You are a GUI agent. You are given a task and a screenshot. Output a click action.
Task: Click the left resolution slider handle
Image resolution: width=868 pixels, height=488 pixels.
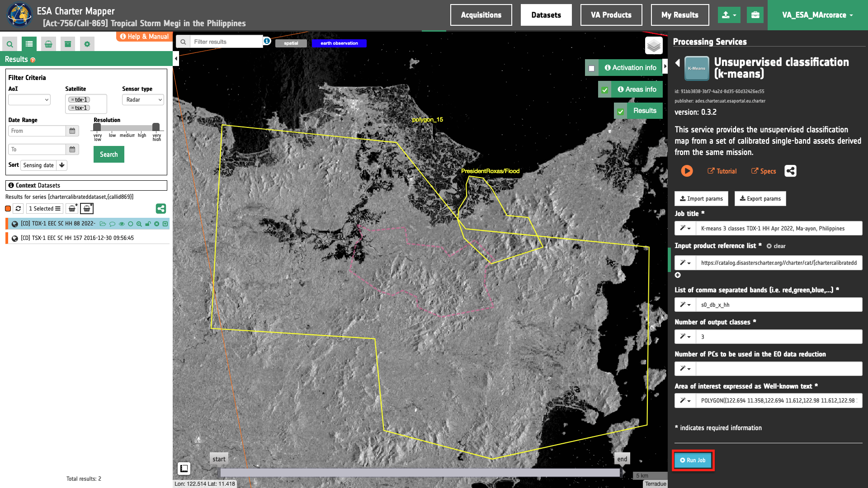pyautogui.click(x=97, y=127)
